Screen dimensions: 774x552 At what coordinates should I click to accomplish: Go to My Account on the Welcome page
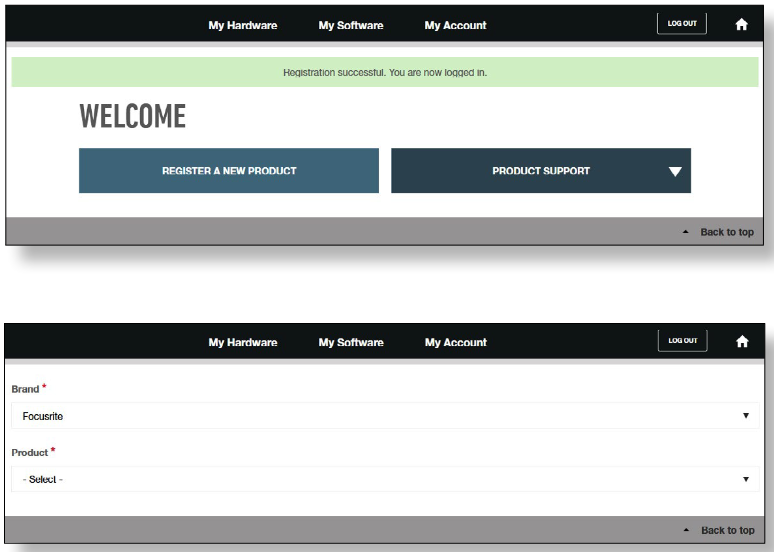point(455,25)
